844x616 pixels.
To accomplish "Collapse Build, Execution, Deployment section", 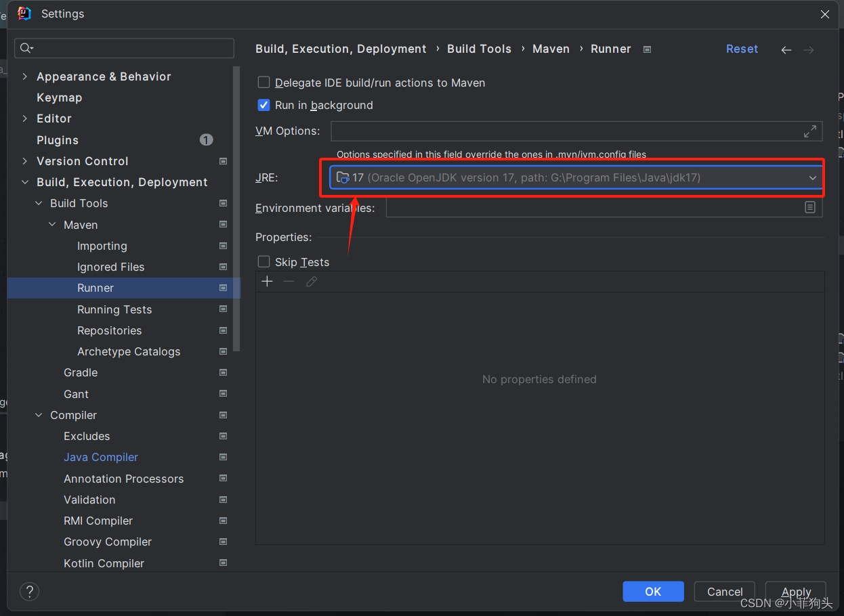I will pyautogui.click(x=25, y=182).
